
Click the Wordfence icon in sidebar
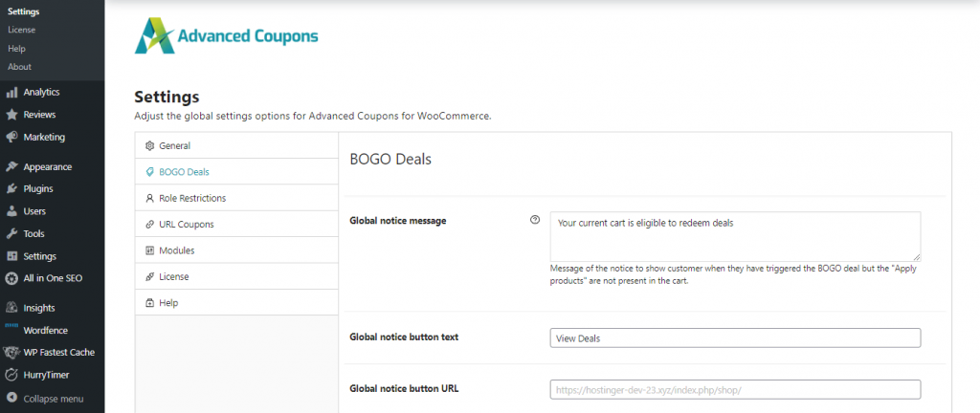[11, 330]
